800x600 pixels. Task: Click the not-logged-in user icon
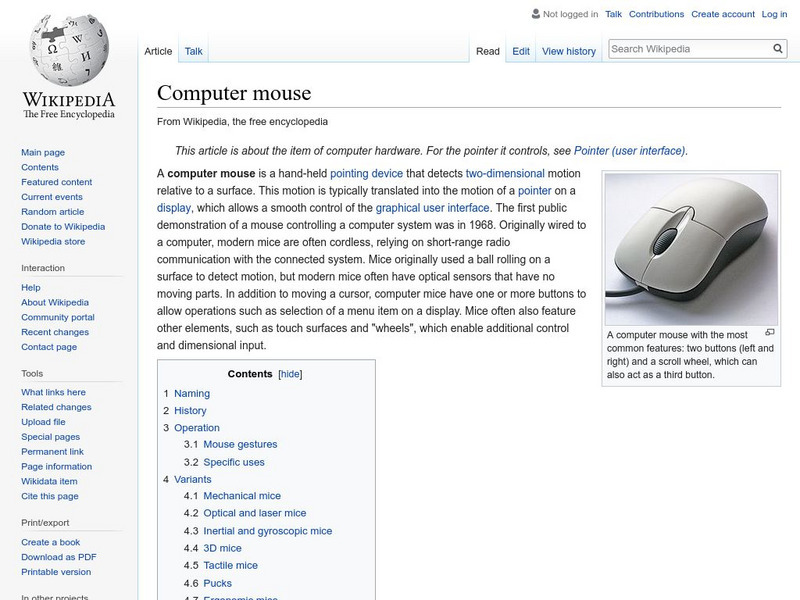[536, 14]
